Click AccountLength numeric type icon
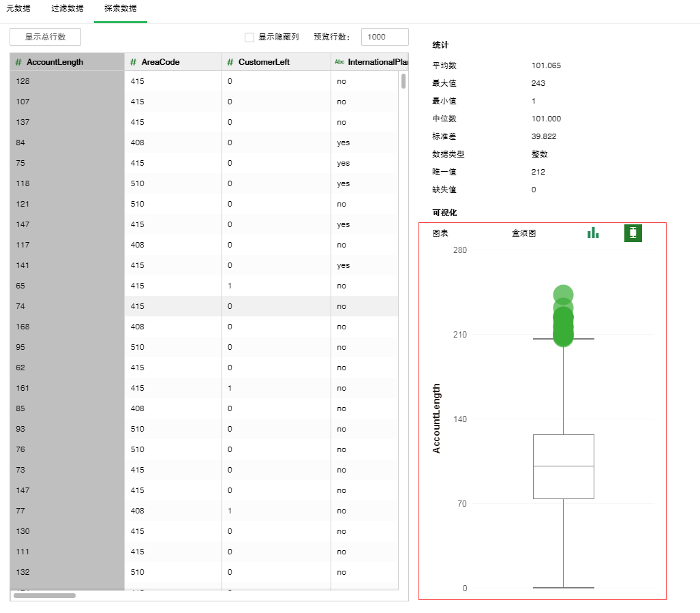700x613 pixels. pyautogui.click(x=18, y=62)
